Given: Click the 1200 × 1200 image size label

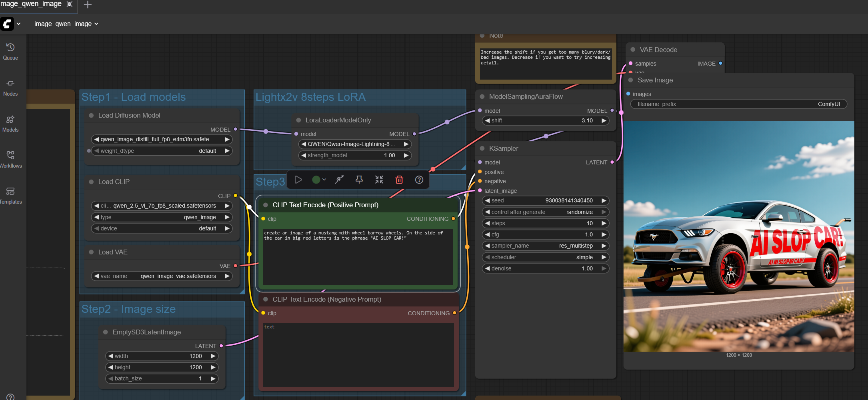Looking at the screenshot, I should [739, 355].
